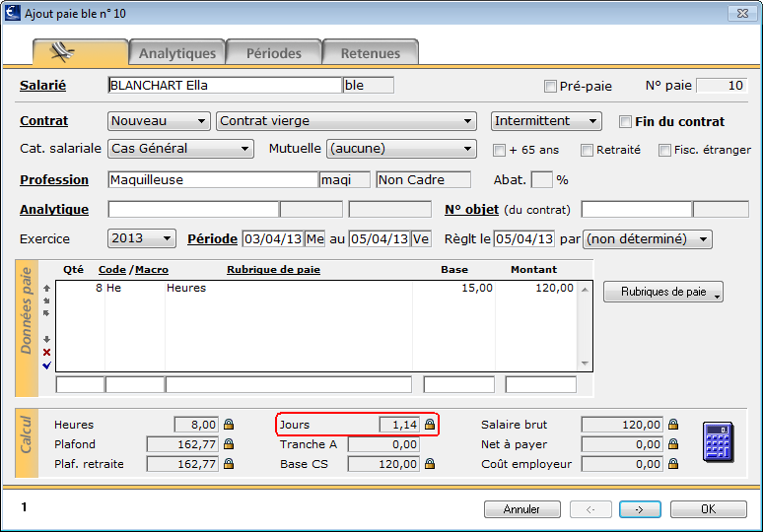The width and height of the screenshot is (763, 532).
Task: Toggle the Retraité checkbox
Action: click(587, 151)
